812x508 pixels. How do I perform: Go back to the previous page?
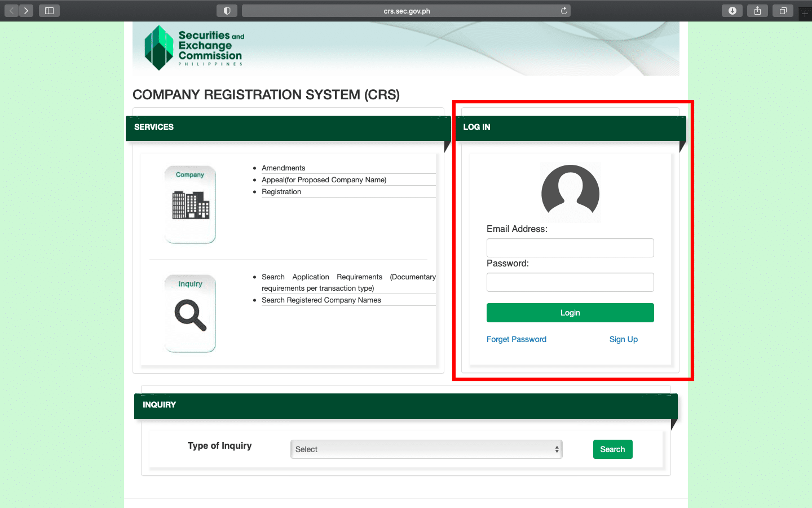pyautogui.click(x=11, y=11)
